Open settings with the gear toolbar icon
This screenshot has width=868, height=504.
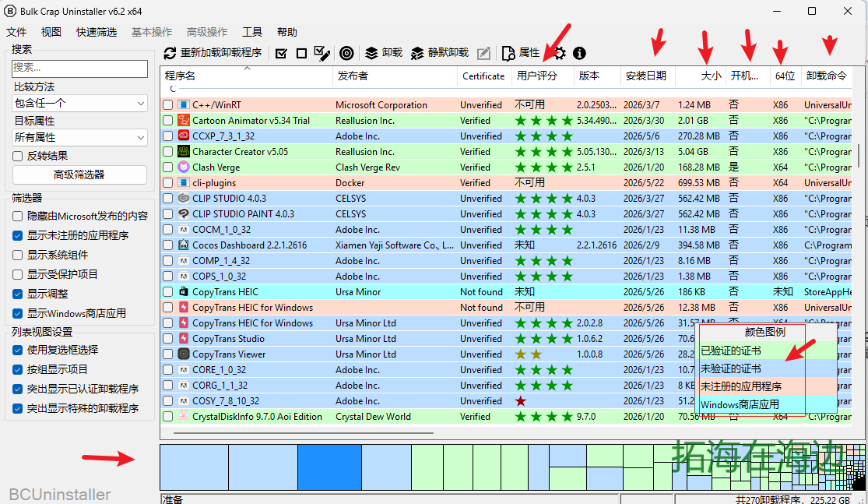(x=560, y=53)
